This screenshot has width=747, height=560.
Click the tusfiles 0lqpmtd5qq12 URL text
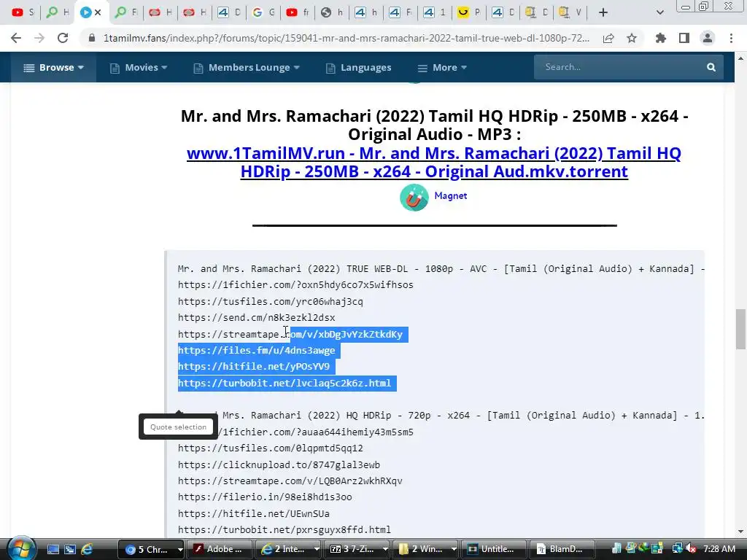[270, 448]
